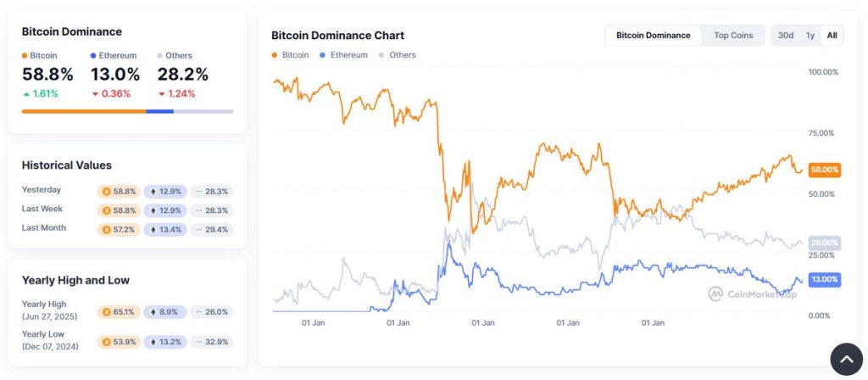Click the Ethereum icon in the Yearly Low row
This screenshot has height=380, width=868.
pos(151,342)
